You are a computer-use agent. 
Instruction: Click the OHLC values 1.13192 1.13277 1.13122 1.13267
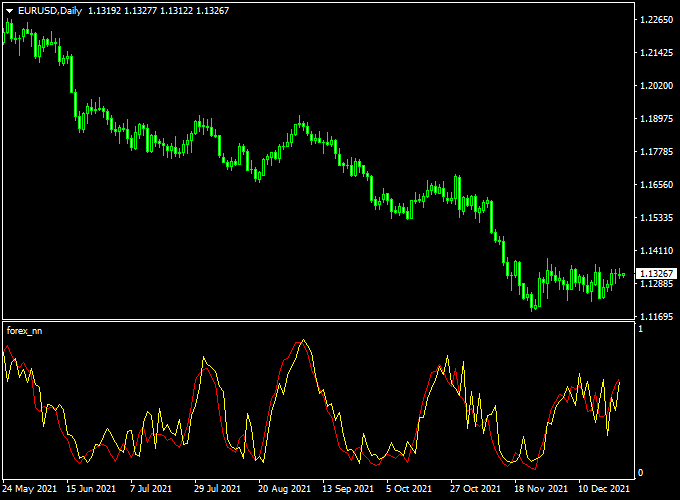point(158,11)
